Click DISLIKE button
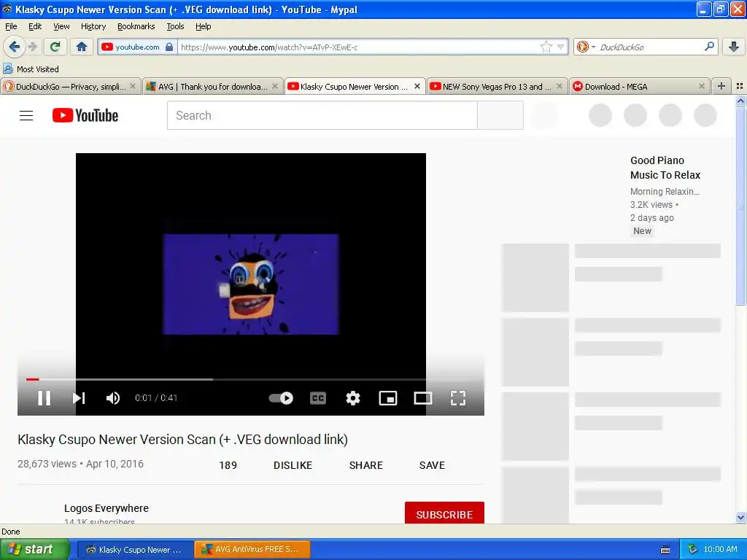This screenshot has width=747, height=560. (x=293, y=465)
